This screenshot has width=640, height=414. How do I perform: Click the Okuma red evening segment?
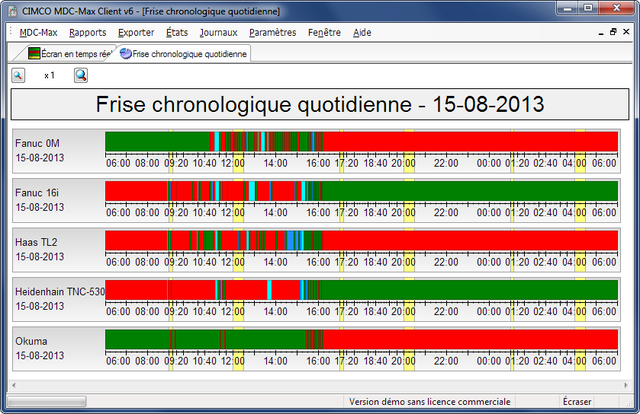click(469, 339)
